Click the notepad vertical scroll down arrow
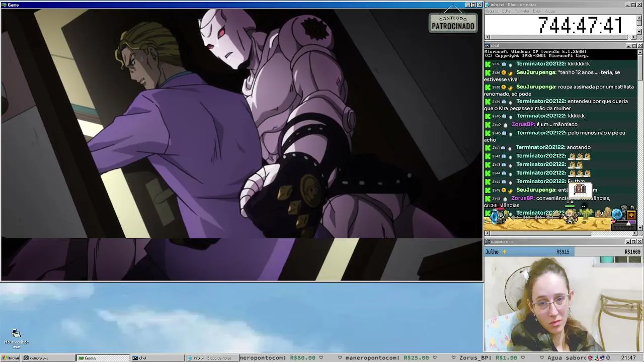The image size is (644, 362). point(639,32)
